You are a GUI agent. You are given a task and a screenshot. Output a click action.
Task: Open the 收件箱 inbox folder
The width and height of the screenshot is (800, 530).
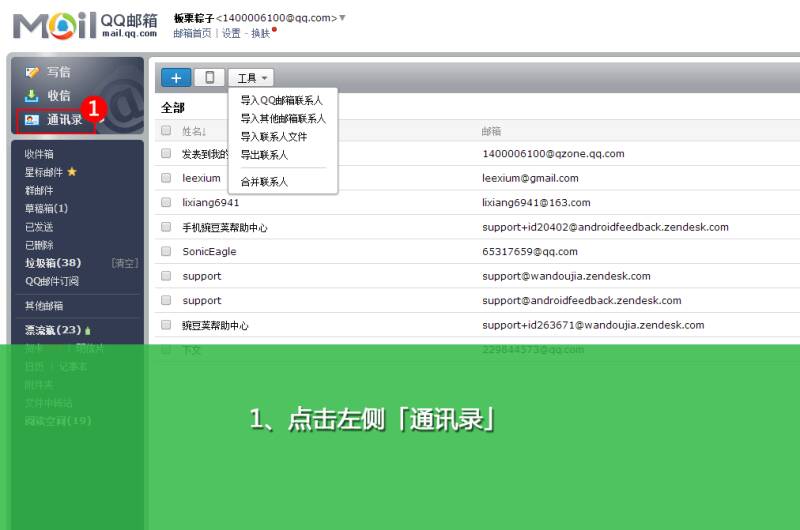pyautogui.click(x=39, y=154)
